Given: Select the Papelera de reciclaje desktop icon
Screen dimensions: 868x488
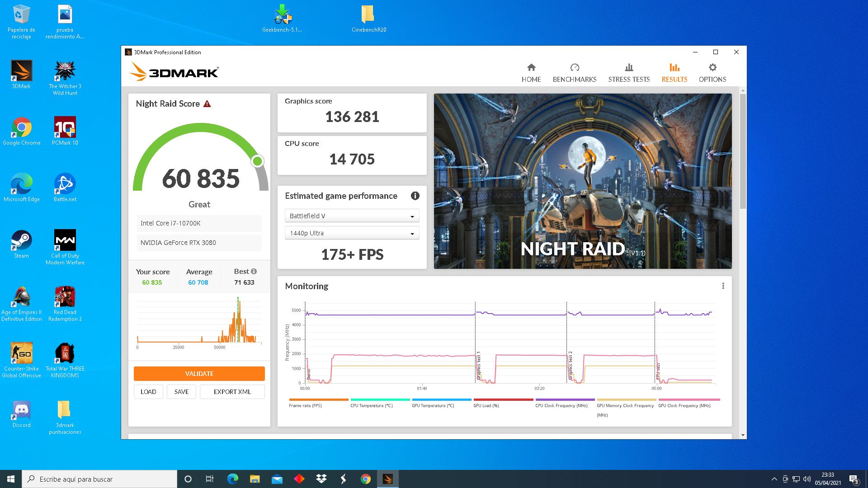Looking at the screenshot, I should click(21, 22).
